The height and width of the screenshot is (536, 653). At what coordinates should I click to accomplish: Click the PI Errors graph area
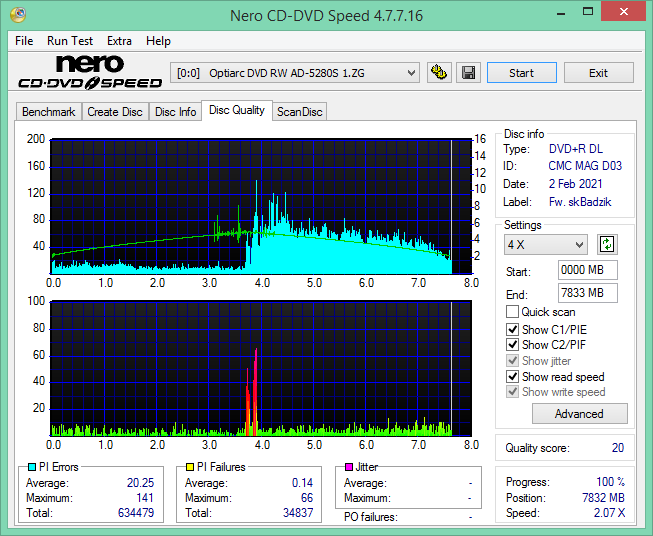(x=261, y=206)
